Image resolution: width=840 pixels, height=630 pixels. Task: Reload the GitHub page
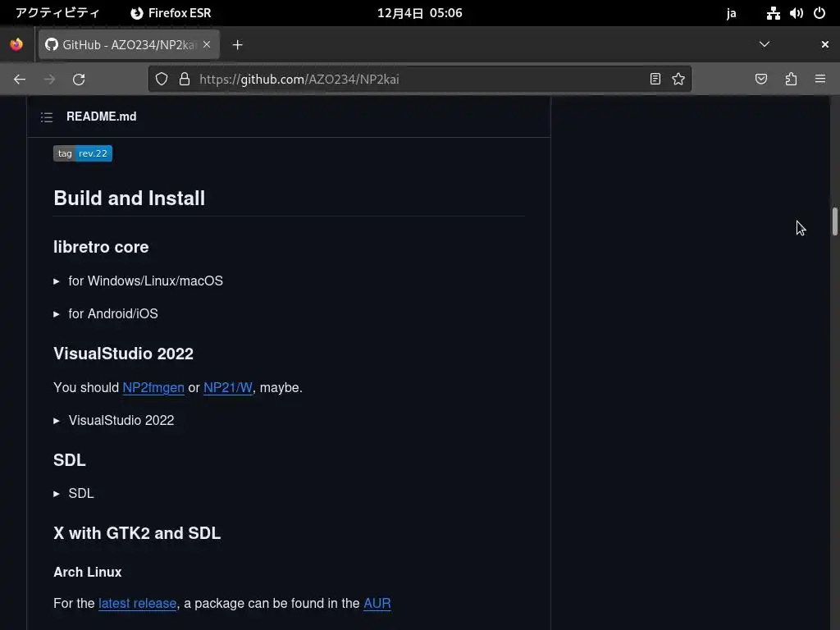click(x=79, y=80)
